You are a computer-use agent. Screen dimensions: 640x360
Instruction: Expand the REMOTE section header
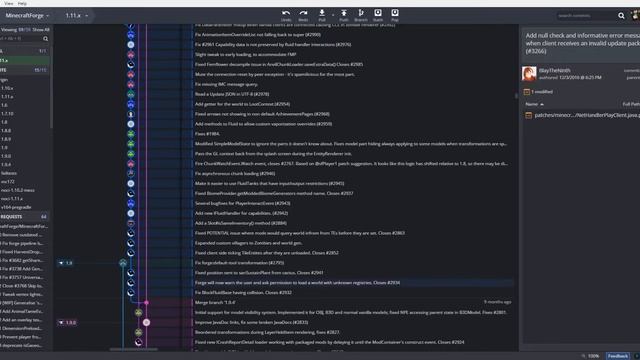coord(24,70)
